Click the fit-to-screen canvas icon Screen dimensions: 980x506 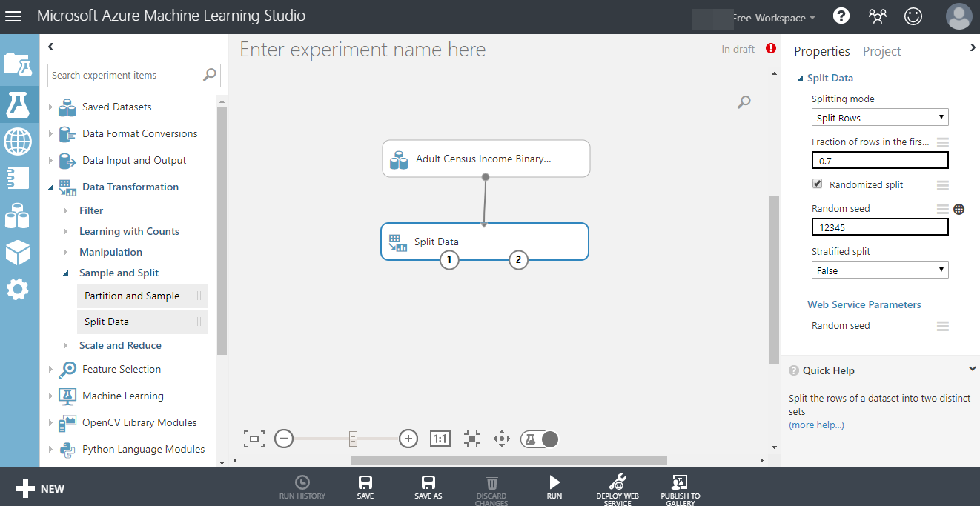point(254,439)
